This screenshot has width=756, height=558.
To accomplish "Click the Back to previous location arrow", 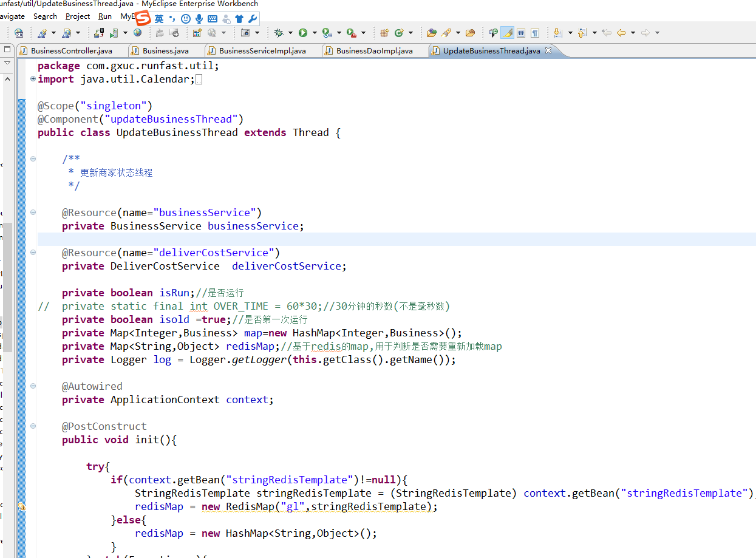I will [621, 33].
